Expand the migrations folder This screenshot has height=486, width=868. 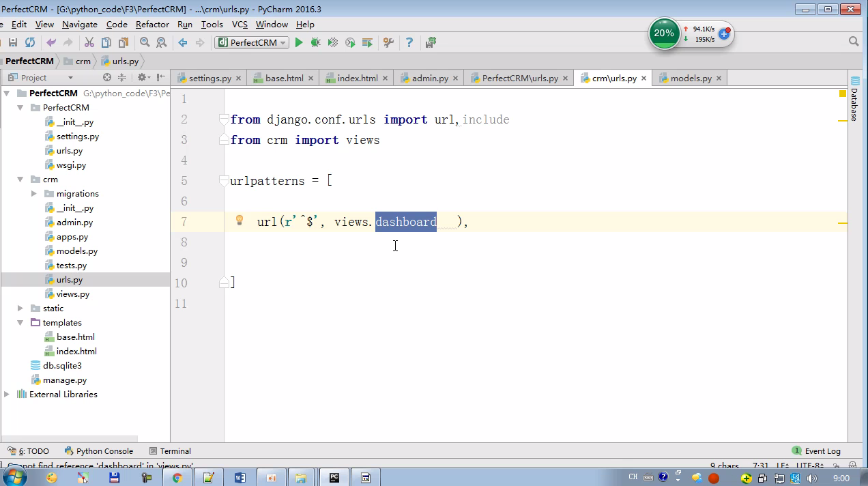34,194
